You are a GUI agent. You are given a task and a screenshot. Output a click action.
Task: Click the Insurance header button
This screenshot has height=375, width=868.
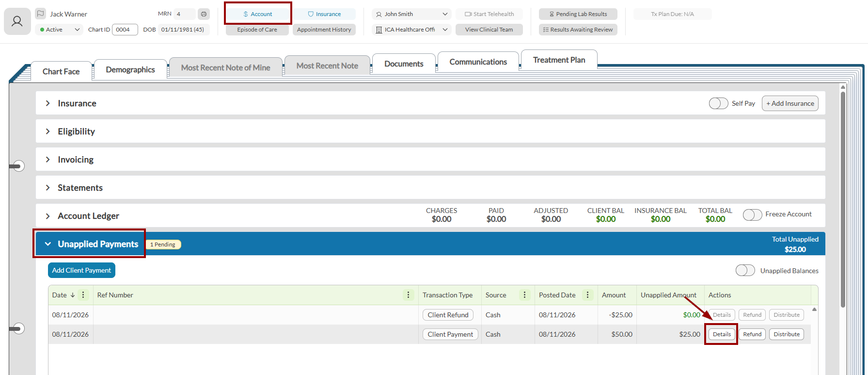click(324, 14)
